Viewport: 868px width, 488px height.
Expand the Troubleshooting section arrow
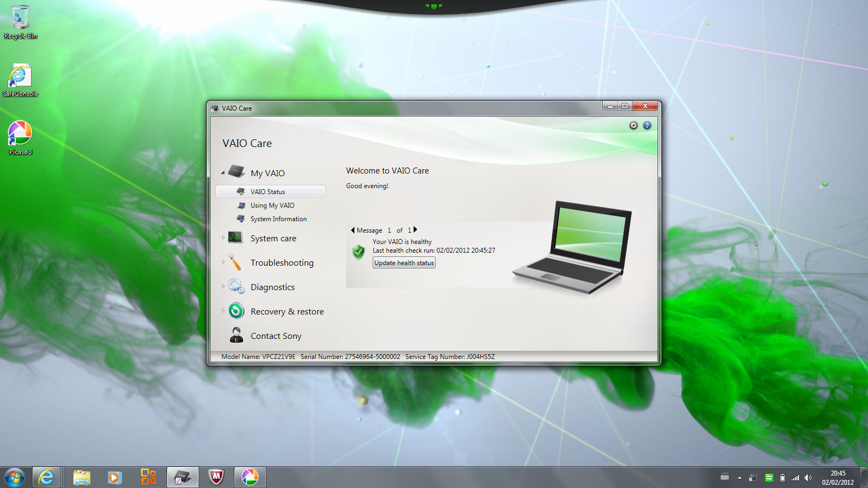(x=223, y=262)
